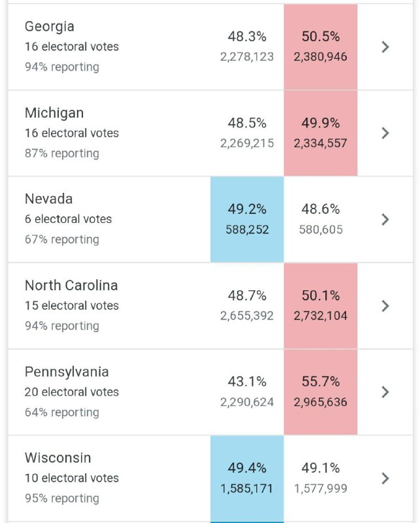Viewport: 420px width, 523px height.
Task: Click North Carolina chevron arrow
Action: [x=385, y=305]
